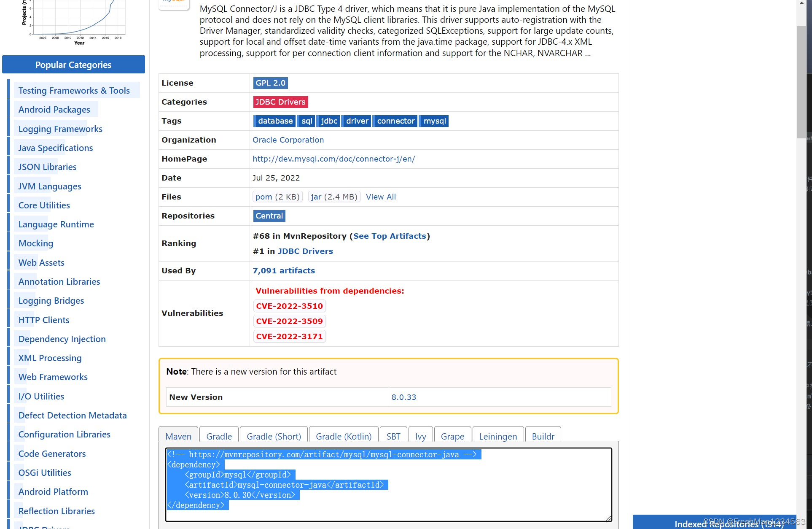This screenshot has width=812, height=529.
Task: Open the JDBC Drivers category tag
Action: point(280,102)
